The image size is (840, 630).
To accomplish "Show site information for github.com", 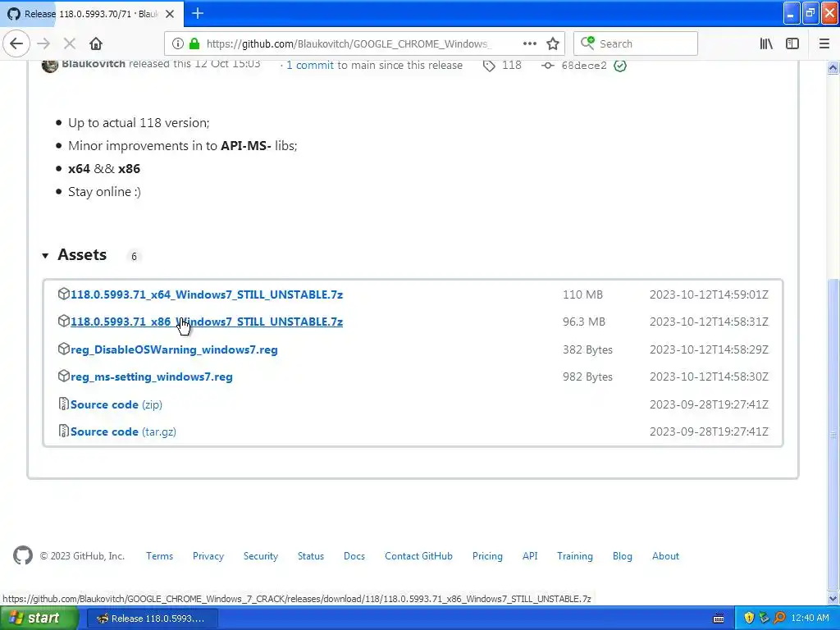I will tap(178, 43).
